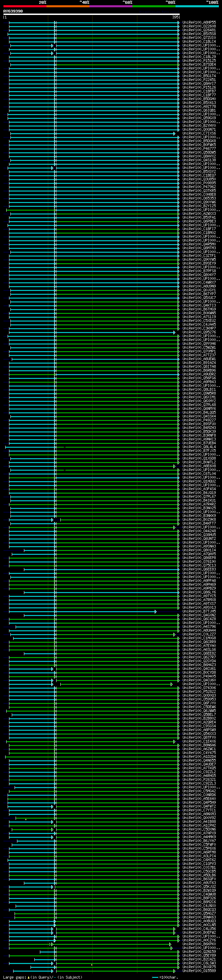The width and height of the screenshot is (222, 980).
Task: Click the cyan ~100% identity color bar
Action: pos(197,6)
